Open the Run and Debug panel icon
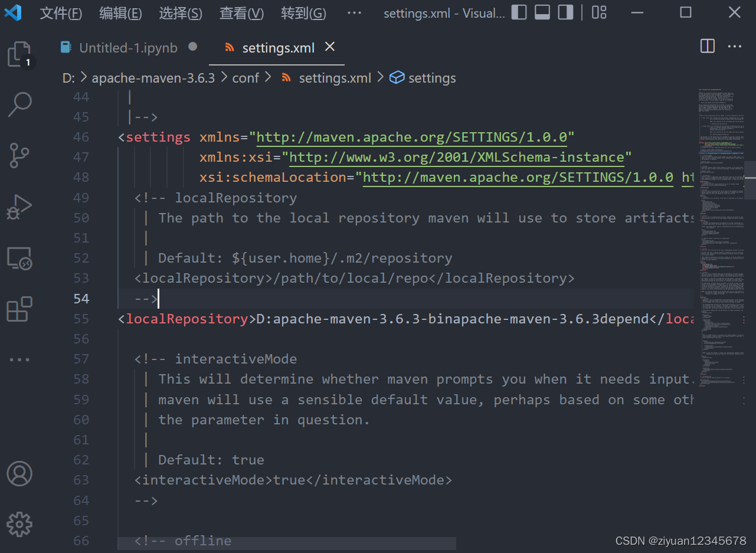The width and height of the screenshot is (756, 553). tap(19, 207)
